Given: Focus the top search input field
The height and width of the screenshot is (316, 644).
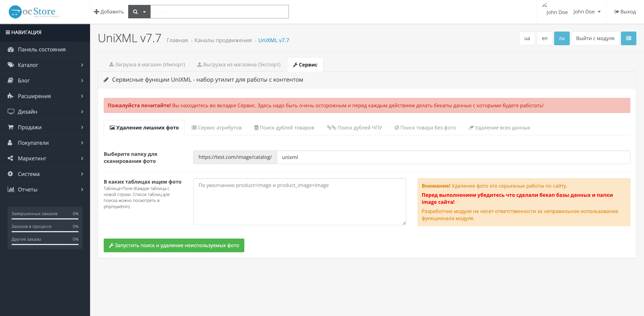Looking at the screenshot, I should (x=219, y=12).
